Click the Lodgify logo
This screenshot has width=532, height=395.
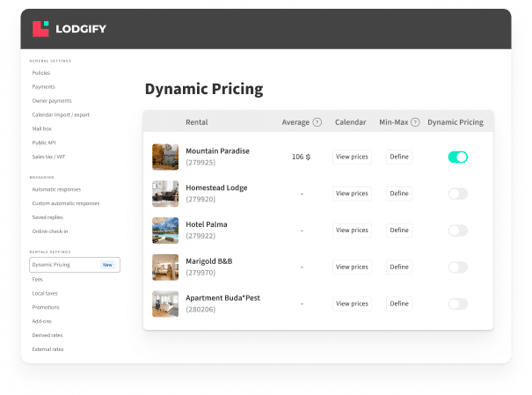pyautogui.click(x=69, y=29)
